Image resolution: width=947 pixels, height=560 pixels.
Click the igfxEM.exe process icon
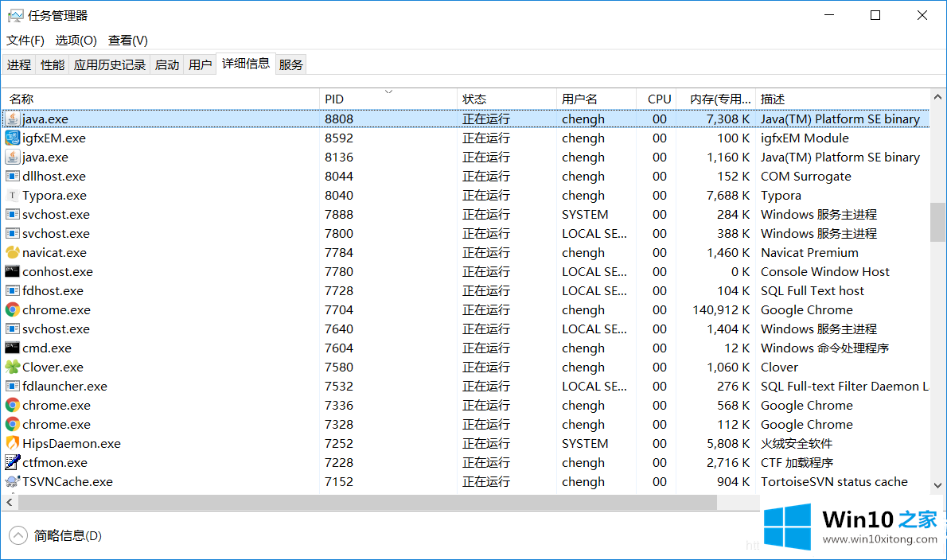(x=12, y=138)
